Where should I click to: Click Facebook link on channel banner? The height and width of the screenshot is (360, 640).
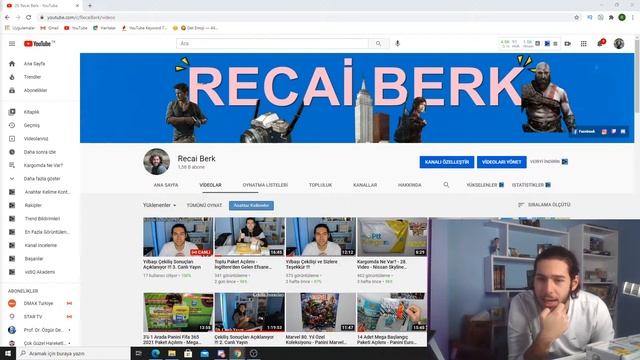[x=584, y=131]
